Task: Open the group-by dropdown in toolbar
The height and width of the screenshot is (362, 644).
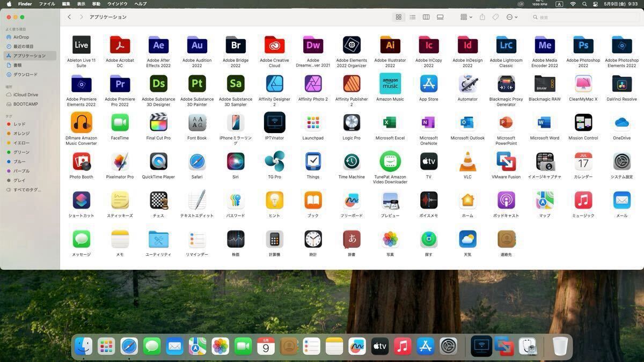Action: [466, 17]
